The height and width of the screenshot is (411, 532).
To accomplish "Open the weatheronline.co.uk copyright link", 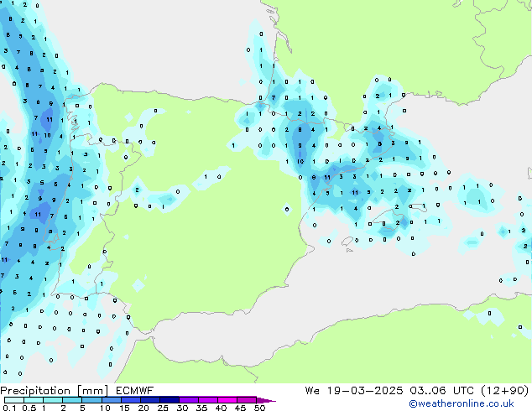I will [462, 403].
